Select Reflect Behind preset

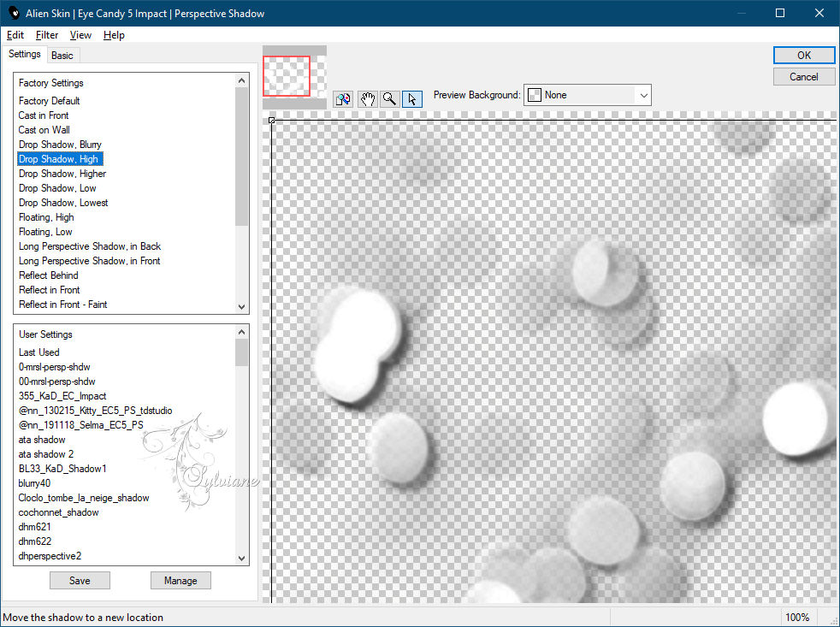tap(48, 275)
